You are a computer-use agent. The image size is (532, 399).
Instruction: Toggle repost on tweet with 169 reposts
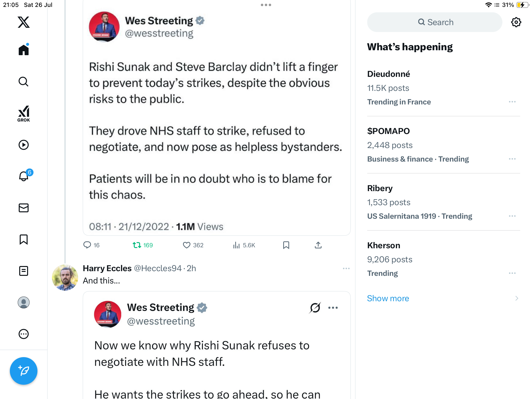pos(143,245)
